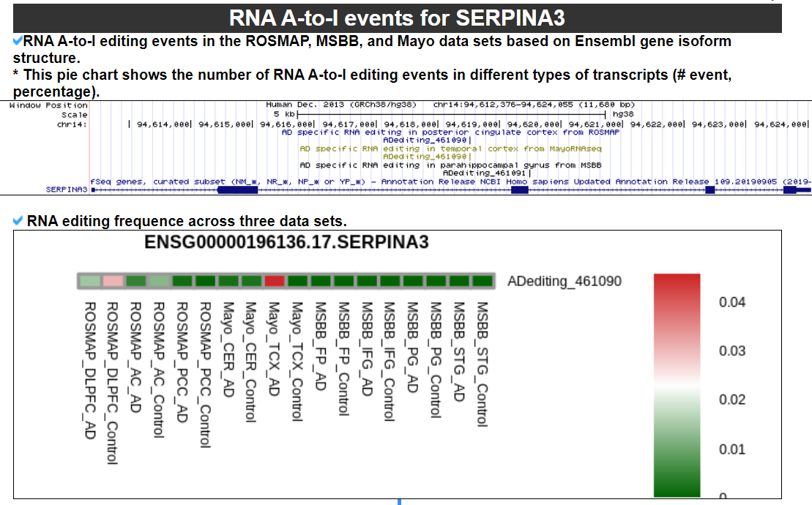Click the Mayo_TCX_Control column label

[297, 362]
